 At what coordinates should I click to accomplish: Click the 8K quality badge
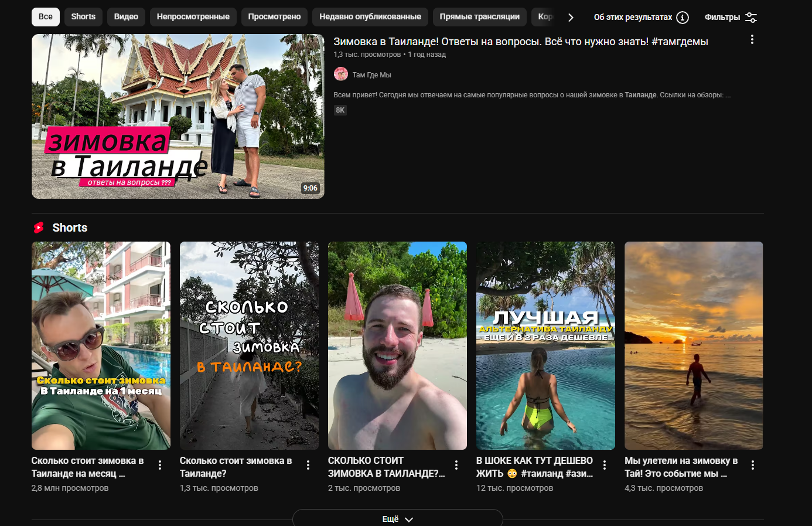tap(340, 110)
